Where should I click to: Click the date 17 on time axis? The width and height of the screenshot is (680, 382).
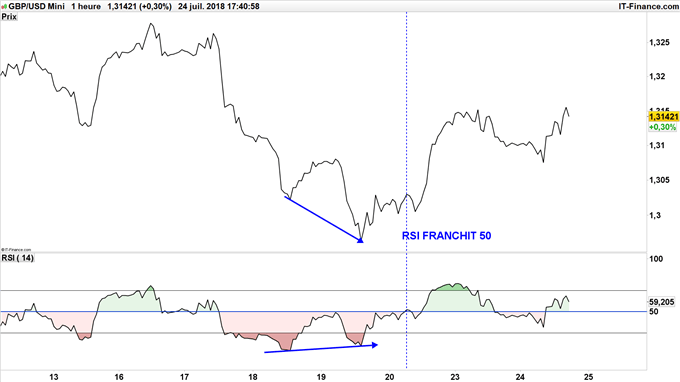click(x=184, y=377)
